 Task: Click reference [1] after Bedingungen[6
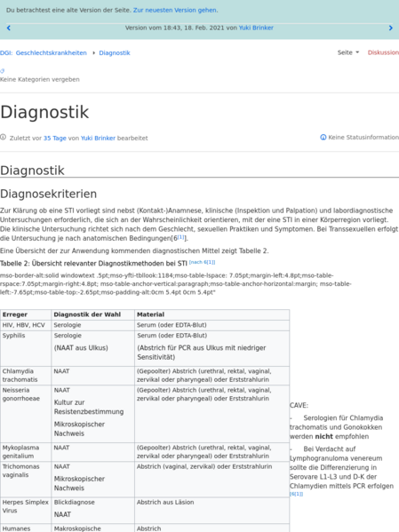180,237
